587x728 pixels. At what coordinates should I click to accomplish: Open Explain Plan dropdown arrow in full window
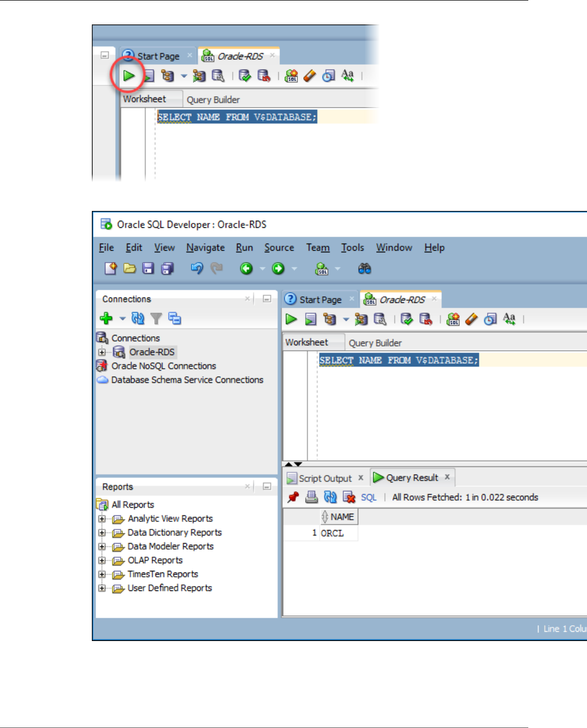346,320
